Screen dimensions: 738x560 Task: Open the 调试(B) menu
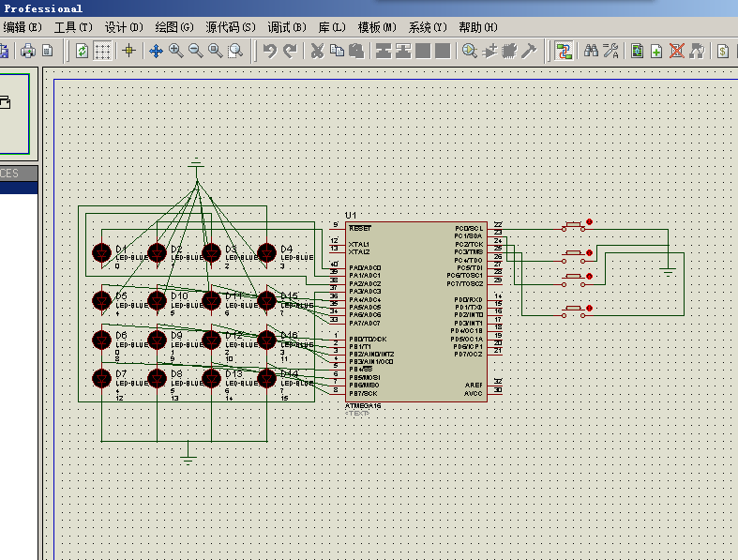point(285,27)
